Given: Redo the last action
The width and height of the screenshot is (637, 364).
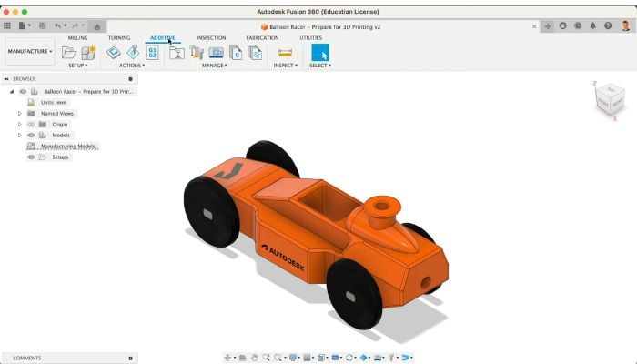Looking at the screenshot, I should (x=76, y=26).
